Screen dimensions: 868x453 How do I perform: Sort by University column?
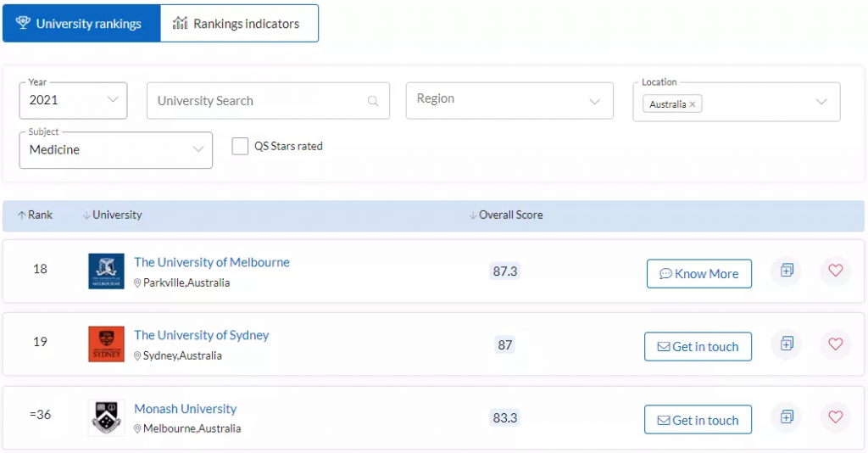click(113, 215)
